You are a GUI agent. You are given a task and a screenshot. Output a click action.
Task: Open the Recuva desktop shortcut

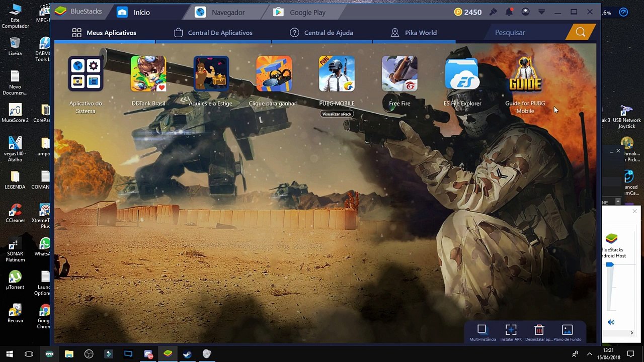coord(15,313)
